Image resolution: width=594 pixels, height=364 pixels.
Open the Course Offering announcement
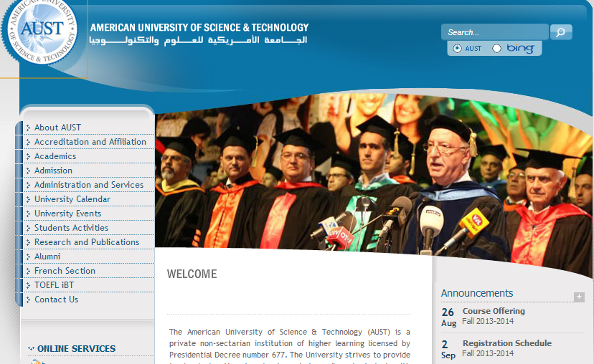(x=494, y=311)
